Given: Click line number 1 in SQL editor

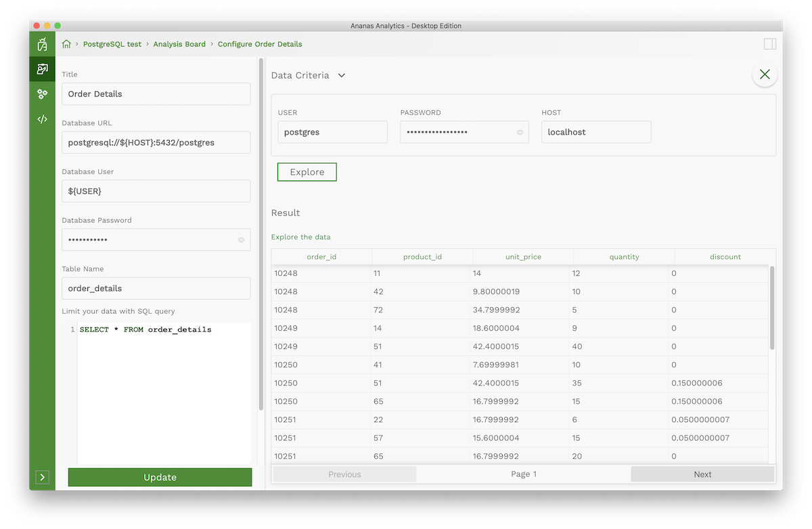Looking at the screenshot, I should tap(72, 329).
